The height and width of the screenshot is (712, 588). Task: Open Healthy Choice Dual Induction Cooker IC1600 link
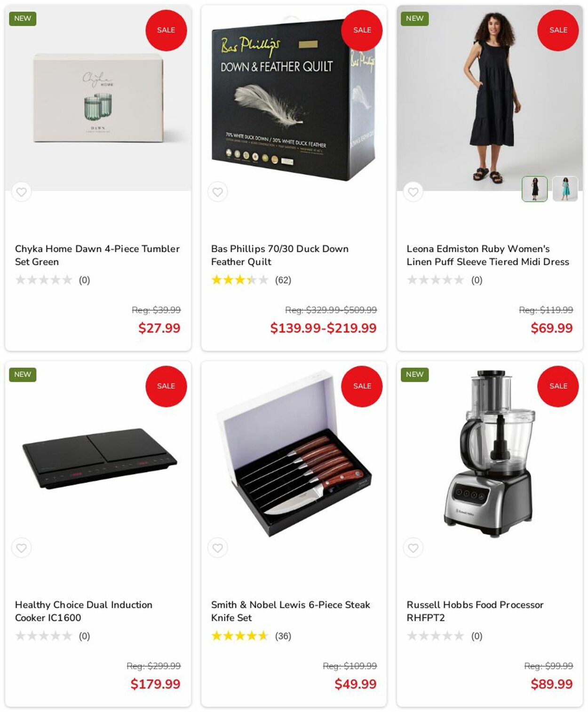(84, 611)
